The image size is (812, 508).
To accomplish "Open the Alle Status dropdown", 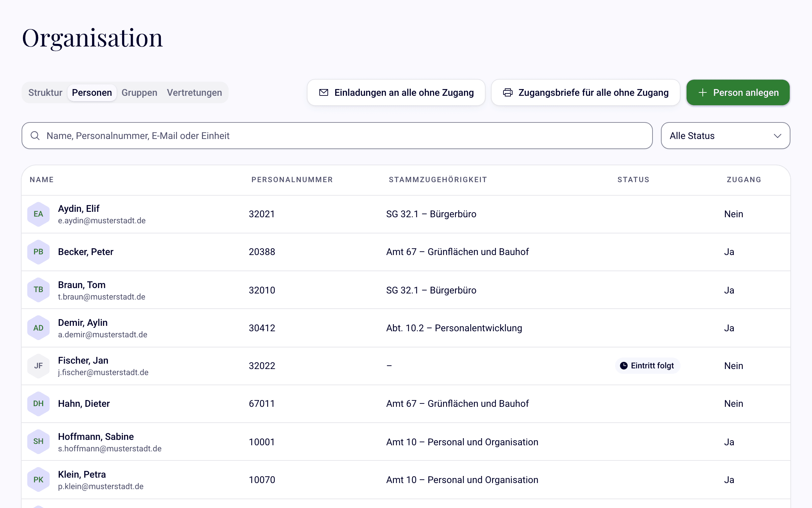I will 725,136.
